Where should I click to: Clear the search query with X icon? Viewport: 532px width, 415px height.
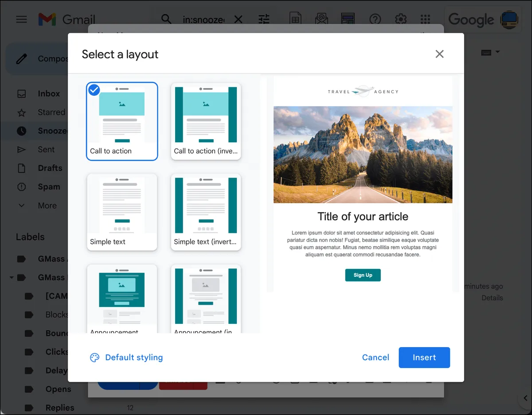click(238, 19)
